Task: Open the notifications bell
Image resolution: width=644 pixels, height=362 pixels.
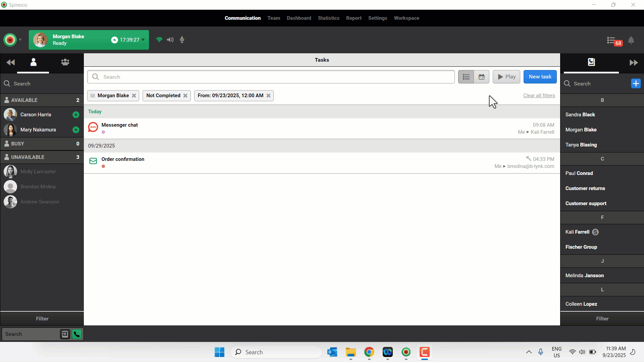Action: (x=631, y=40)
